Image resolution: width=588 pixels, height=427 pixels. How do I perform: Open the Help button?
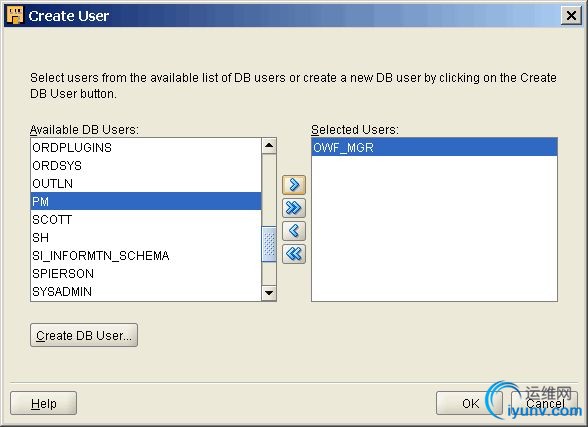(44, 403)
